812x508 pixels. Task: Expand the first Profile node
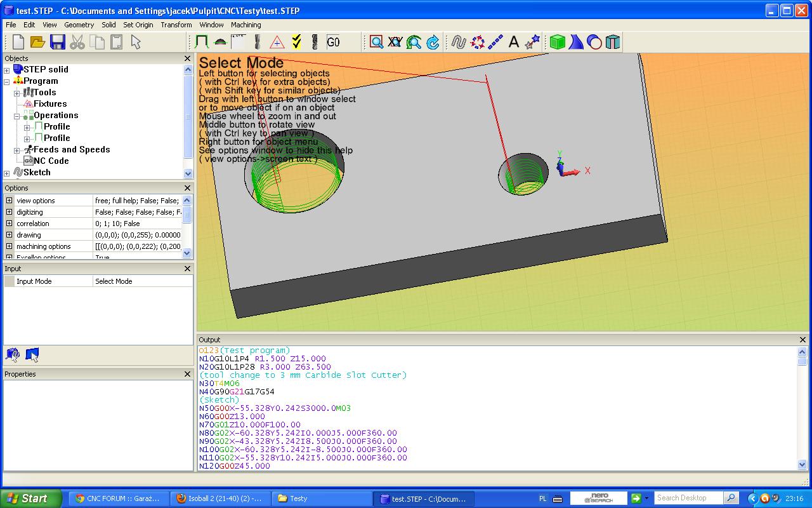click(27, 127)
